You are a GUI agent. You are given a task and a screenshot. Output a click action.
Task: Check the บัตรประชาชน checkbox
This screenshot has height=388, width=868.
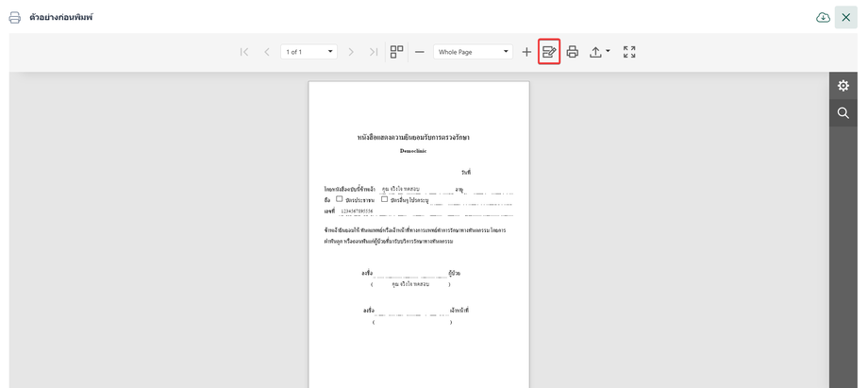click(x=340, y=199)
